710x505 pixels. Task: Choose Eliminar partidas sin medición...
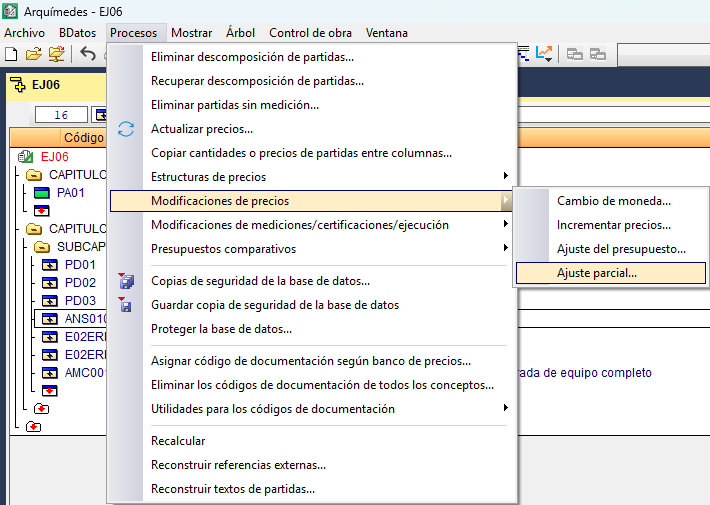(x=312, y=105)
